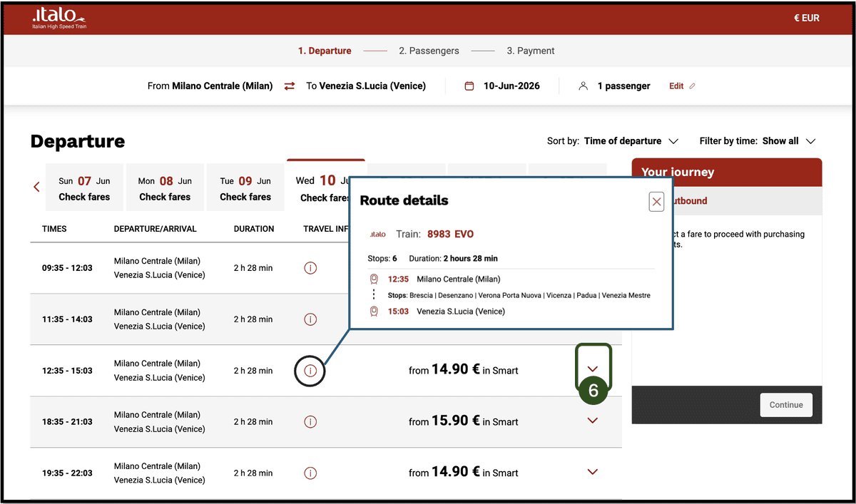
Task: Click the 11:35 - 14:03 time cell
Action: point(67,319)
